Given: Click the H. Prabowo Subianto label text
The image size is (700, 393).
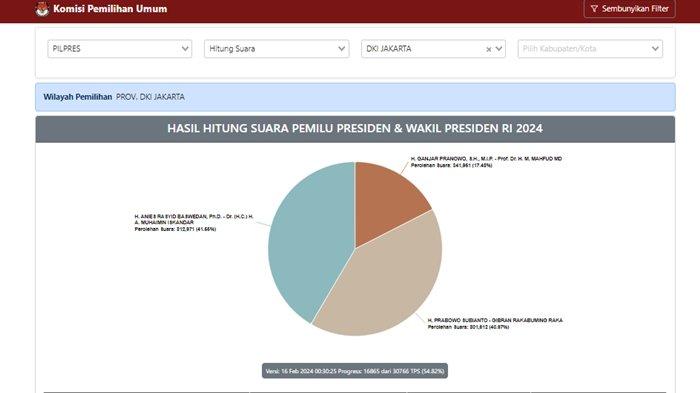Looking at the screenshot, I should [495, 323].
